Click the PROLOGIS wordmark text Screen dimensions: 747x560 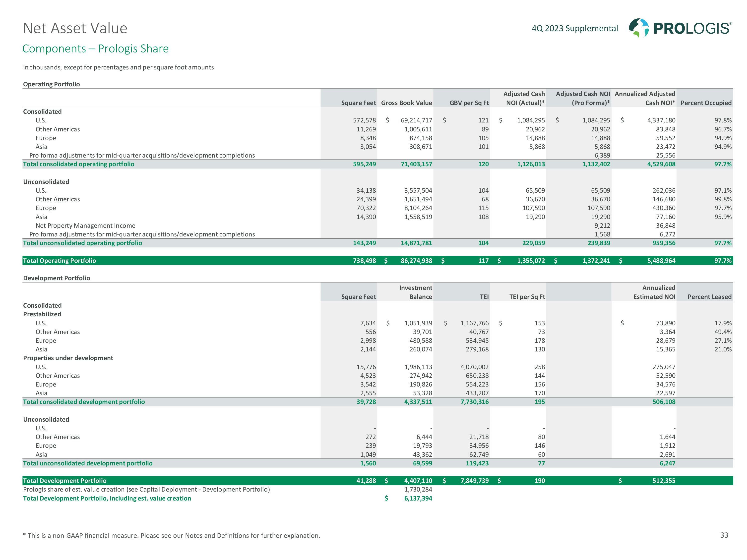(692, 29)
